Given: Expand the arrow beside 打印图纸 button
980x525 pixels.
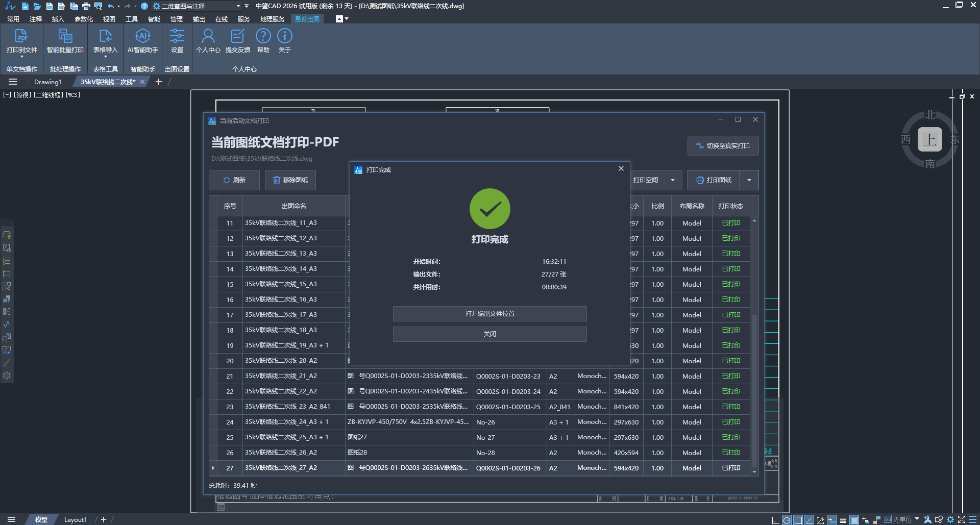Looking at the screenshot, I should point(749,180).
